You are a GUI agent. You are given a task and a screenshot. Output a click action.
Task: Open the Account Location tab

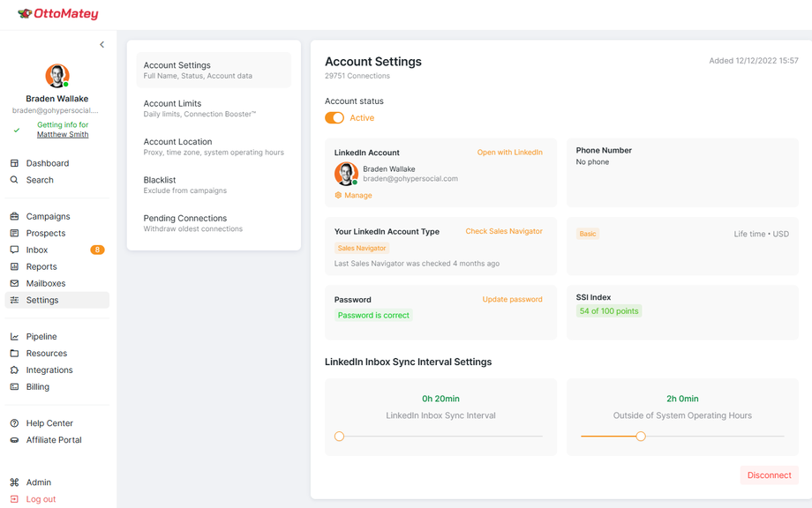[214, 146]
